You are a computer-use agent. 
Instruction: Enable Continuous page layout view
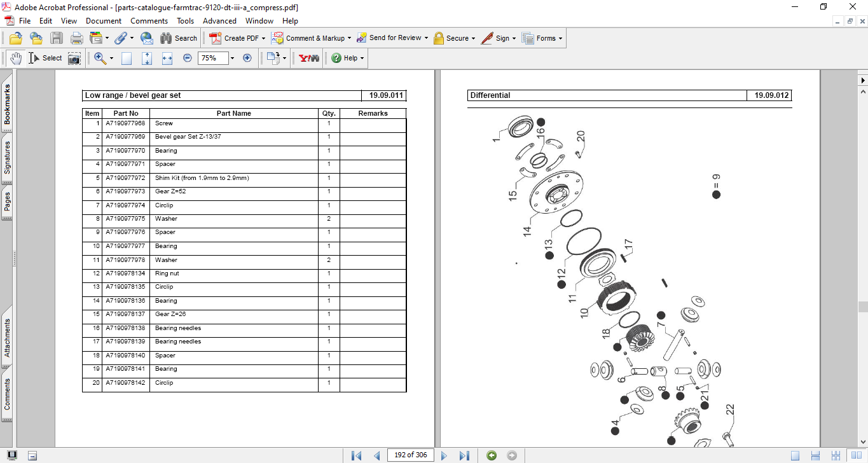coord(816,455)
